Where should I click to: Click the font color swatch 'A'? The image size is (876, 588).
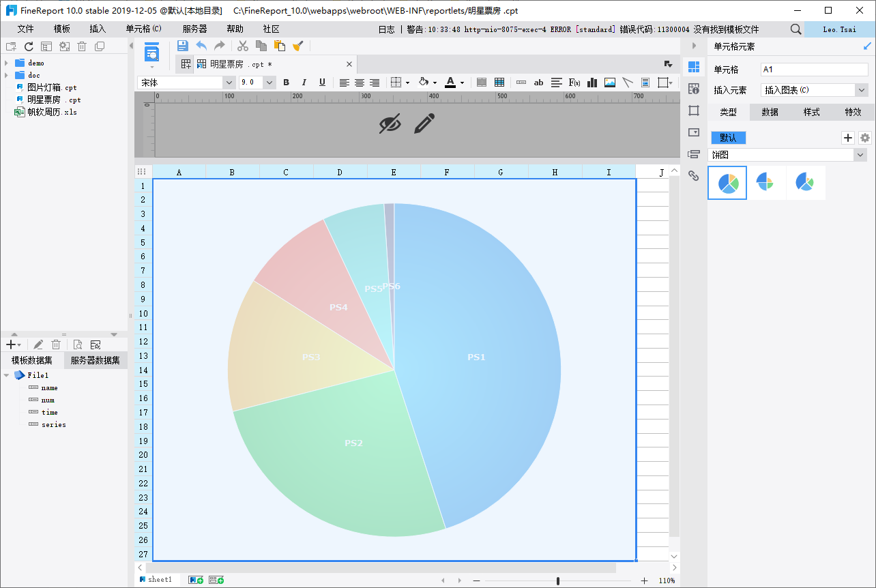[450, 83]
